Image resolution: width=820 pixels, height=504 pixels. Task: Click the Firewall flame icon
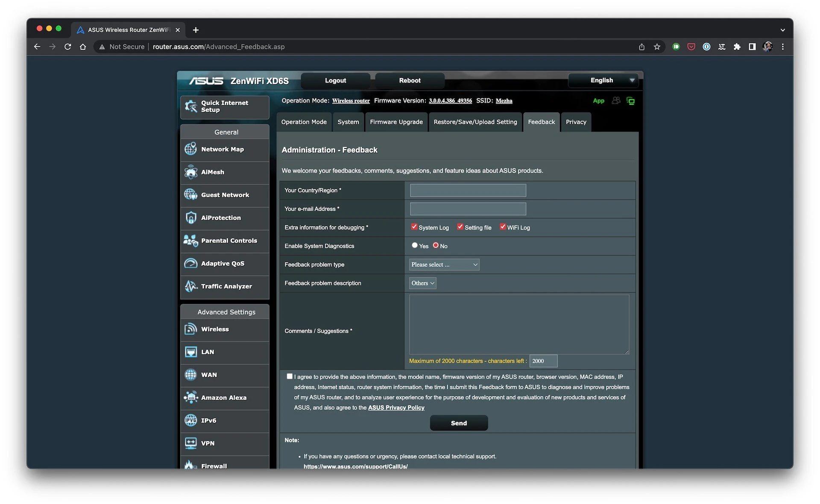[x=190, y=465]
